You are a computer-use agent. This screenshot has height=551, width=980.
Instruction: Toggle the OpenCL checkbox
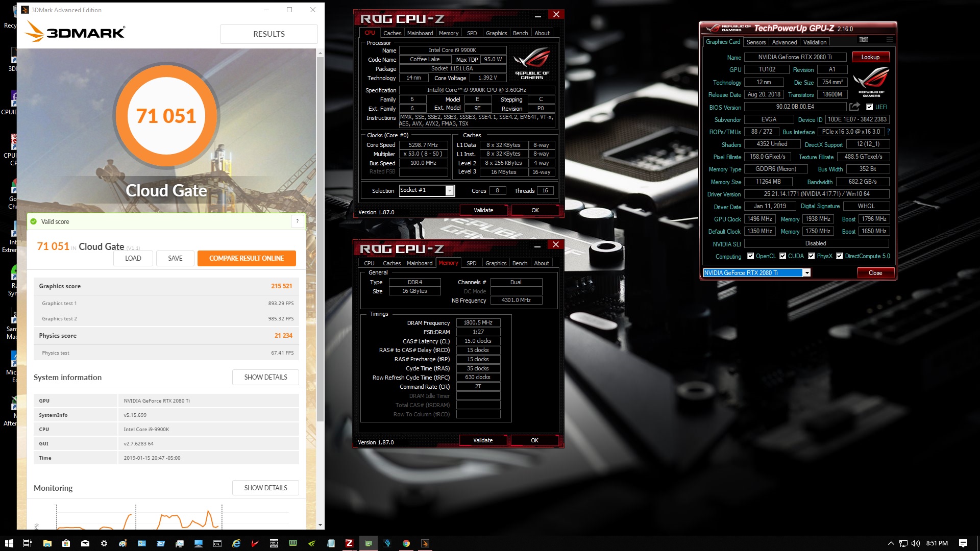[750, 256]
